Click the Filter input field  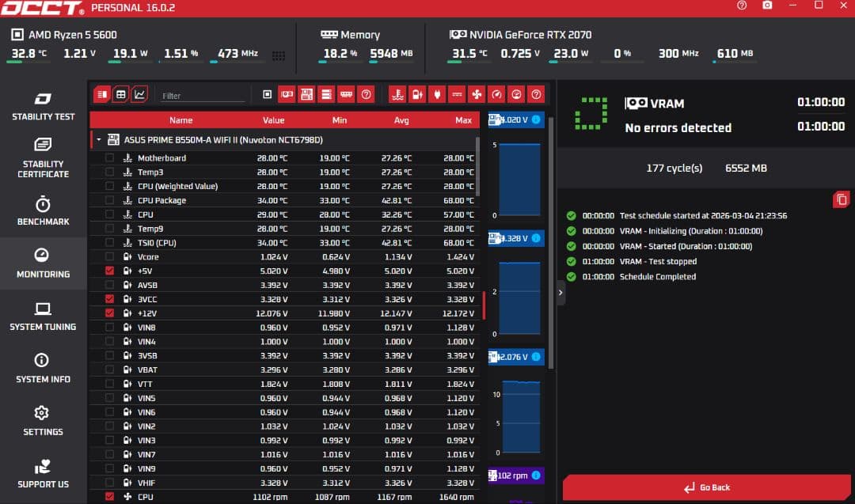tap(203, 96)
